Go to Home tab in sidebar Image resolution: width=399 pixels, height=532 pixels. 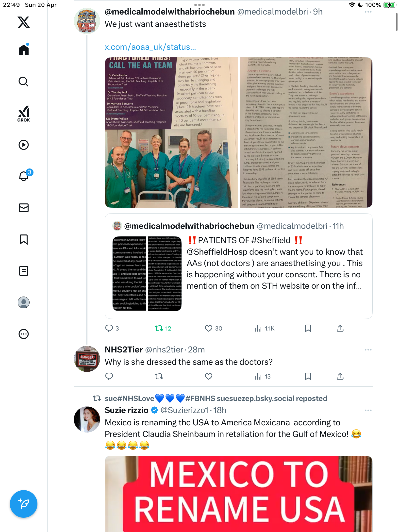pos(24,50)
